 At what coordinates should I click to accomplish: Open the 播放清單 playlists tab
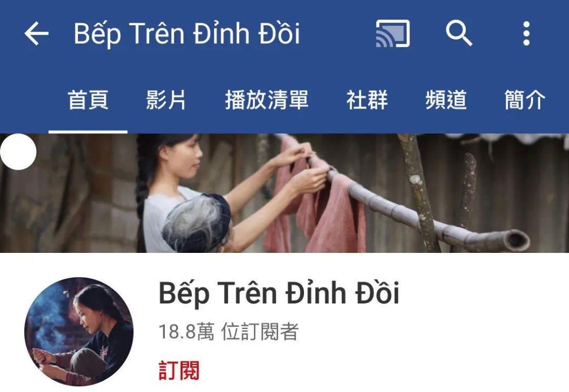pos(267,100)
